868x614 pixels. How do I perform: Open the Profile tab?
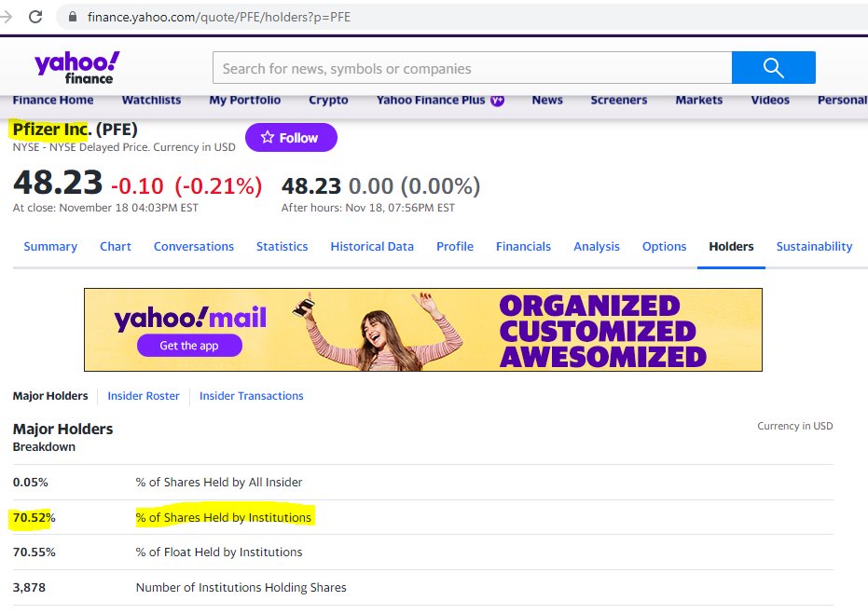pyautogui.click(x=455, y=246)
